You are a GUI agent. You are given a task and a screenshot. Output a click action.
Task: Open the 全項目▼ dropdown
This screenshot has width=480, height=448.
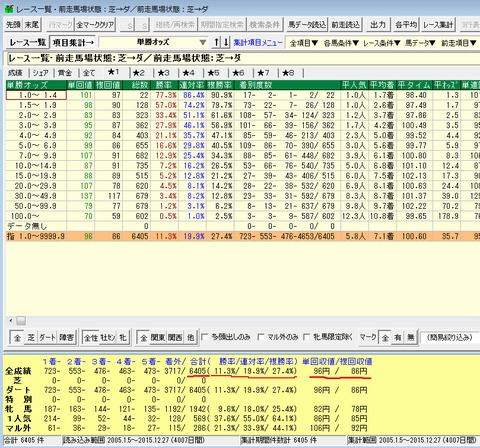[x=303, y=43]
